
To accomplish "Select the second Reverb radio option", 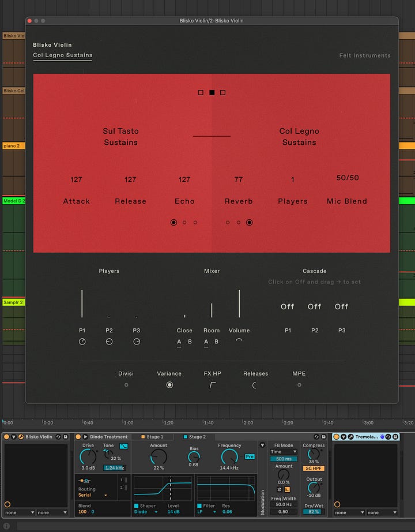I will [x=239, y=223].
